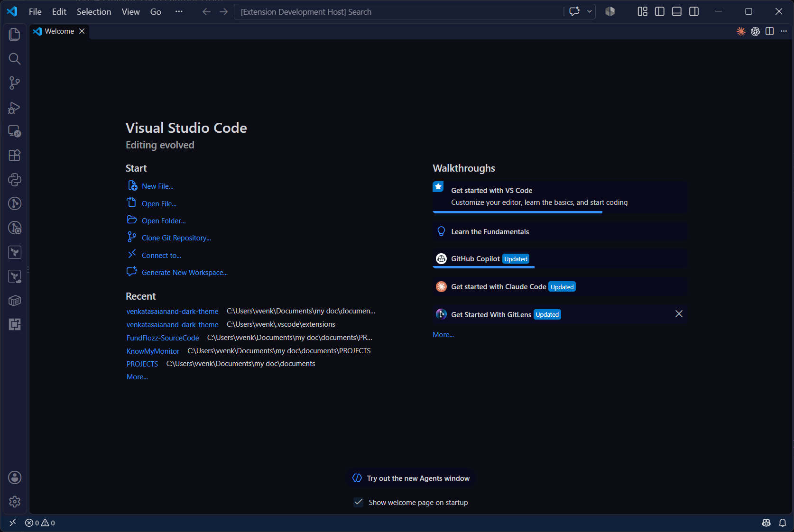Viewport: 794px width, 532px height.
Task: Open the Accounts menu icon
Action: (15, 477)
